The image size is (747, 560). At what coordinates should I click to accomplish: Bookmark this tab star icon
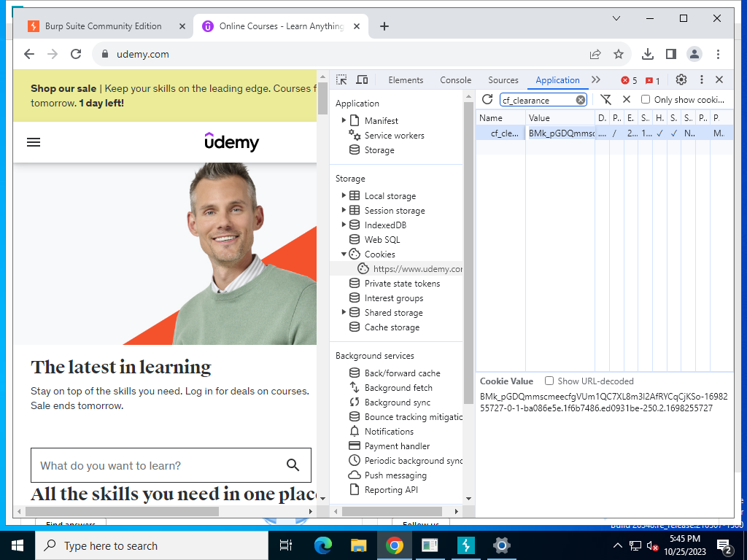pyautogui.click(x=619, y=54)
